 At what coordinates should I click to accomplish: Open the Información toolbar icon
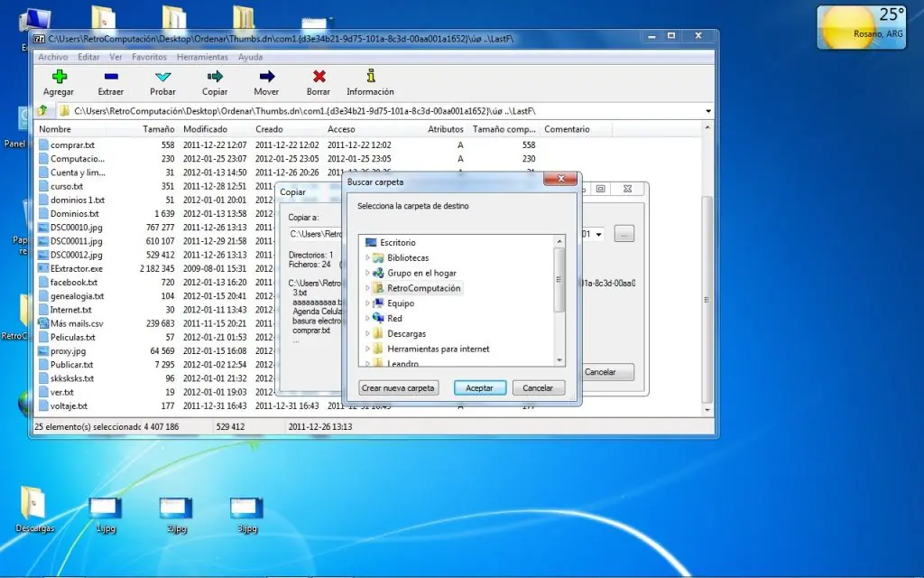click(x=370, y=76)
